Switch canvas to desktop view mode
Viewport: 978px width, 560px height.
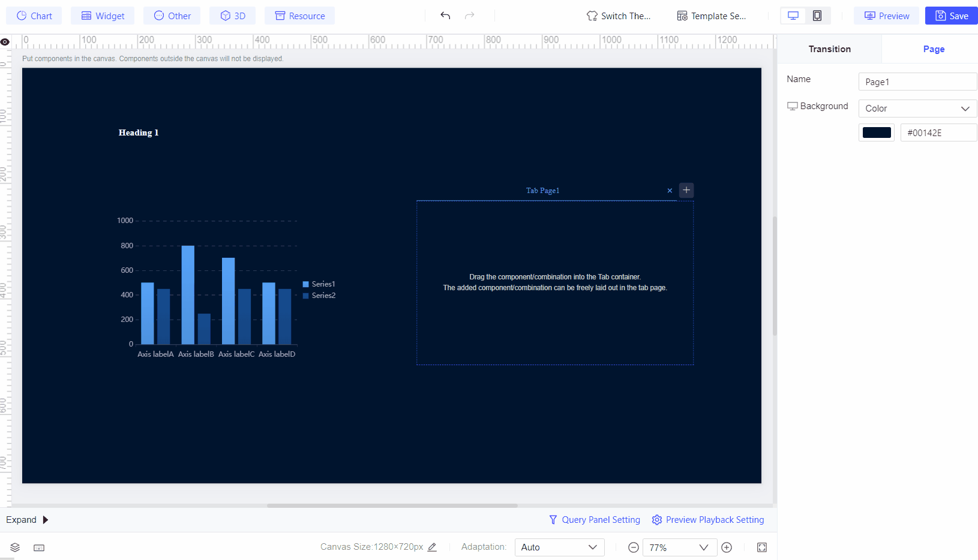click(x=793, y=16)
